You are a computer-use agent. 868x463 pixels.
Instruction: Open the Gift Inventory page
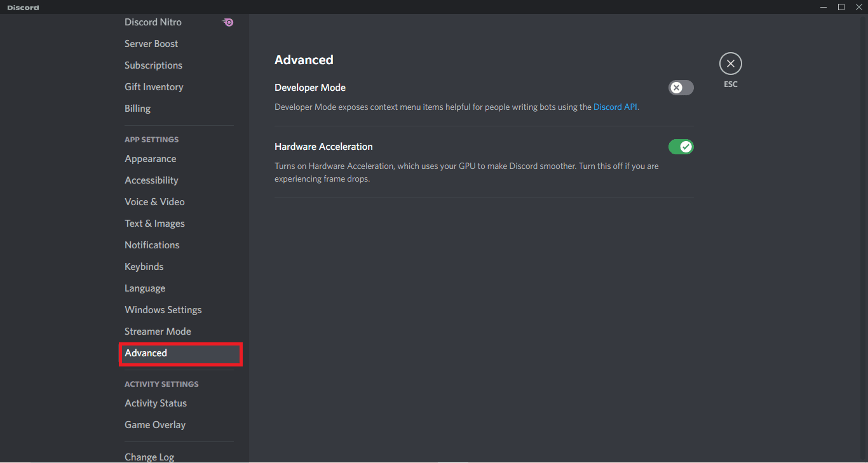[x=154, y=86]
